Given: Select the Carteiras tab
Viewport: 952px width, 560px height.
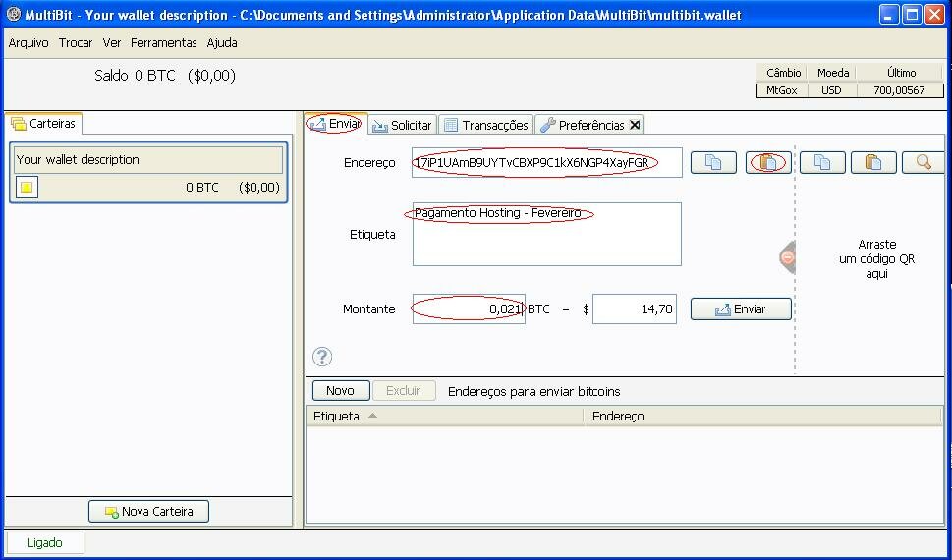Looking at the screenshot, I should (43, 123).
